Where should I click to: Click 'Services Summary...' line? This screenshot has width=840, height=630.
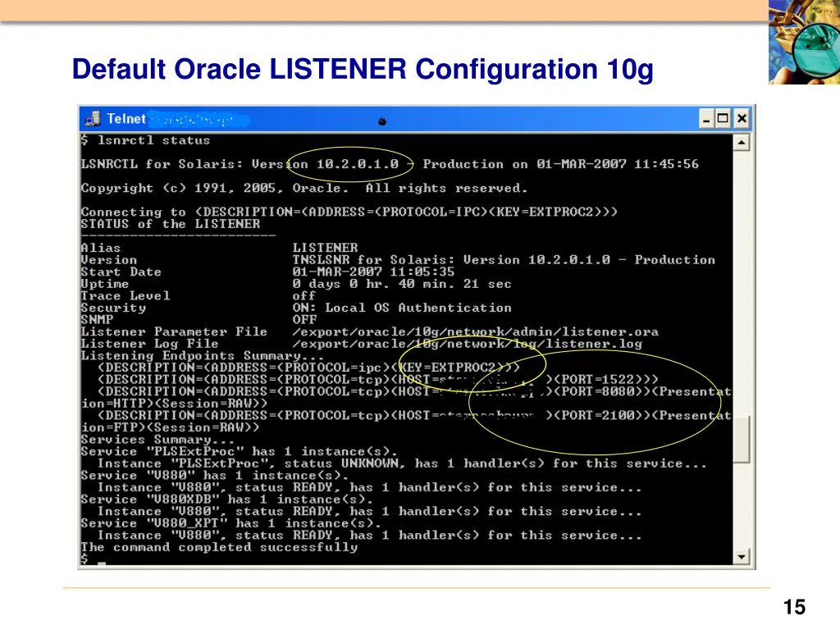(x=157, y=440)
